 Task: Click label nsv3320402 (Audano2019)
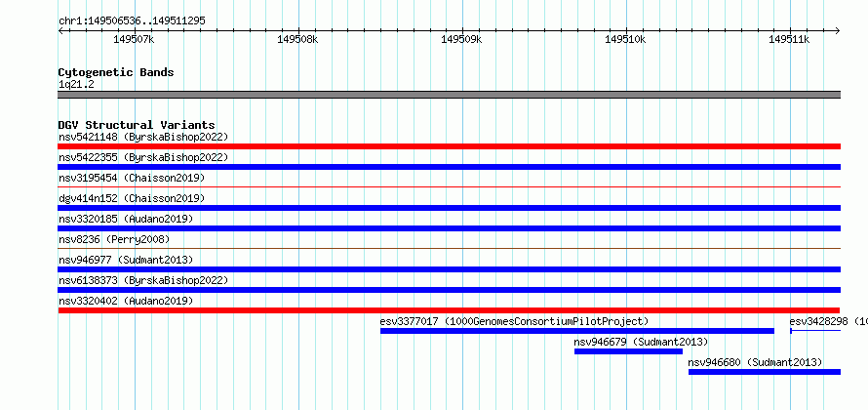click(x=126, y=301)
